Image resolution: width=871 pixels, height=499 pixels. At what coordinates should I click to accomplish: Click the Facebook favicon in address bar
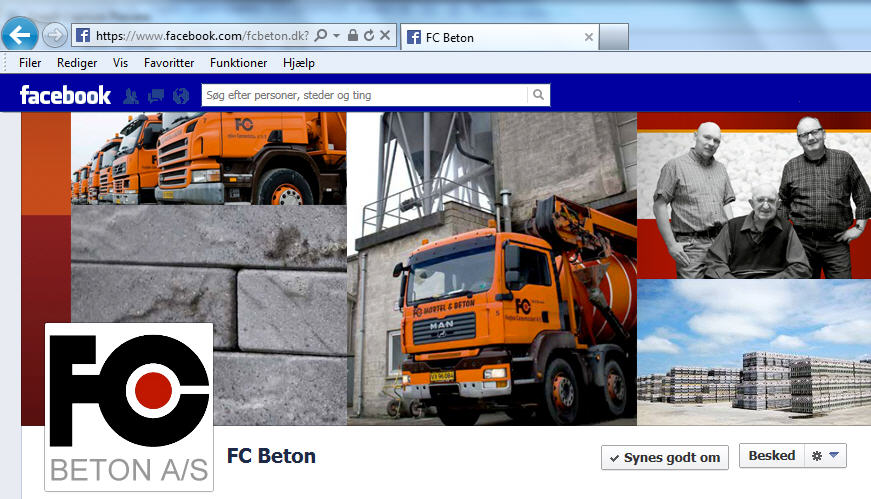click(x=83, y=36)
